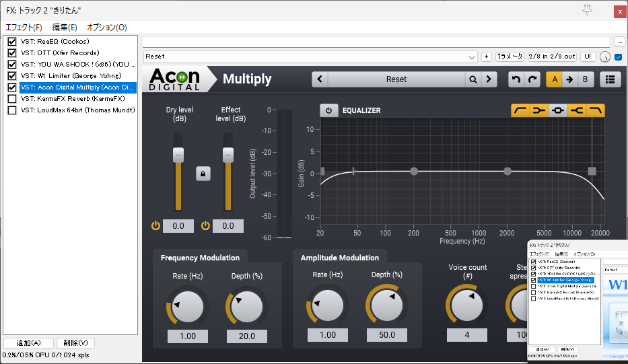Open the preset search magnifier
The width and height of the screenshot is (628, 364).
tap(473, 79)
